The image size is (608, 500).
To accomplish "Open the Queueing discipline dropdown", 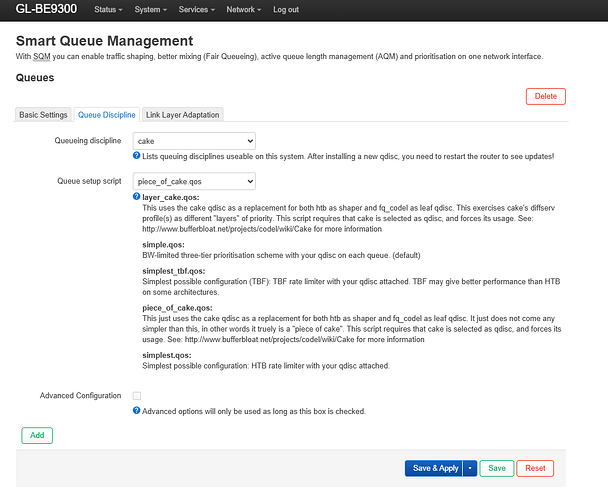I will pyautogui.click(x=194, y=142).
